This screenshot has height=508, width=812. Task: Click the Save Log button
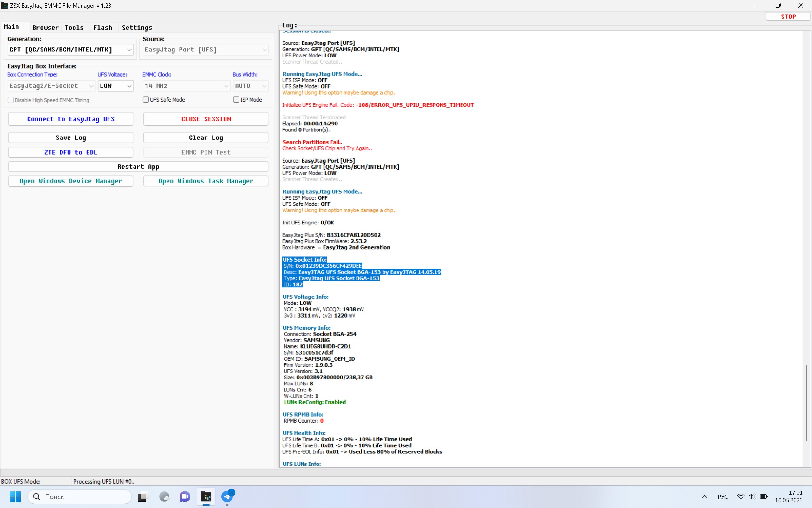coord(71,137)
